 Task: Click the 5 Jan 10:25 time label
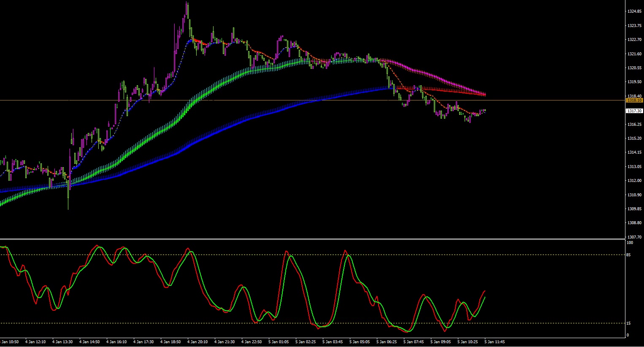tap(468, 342)
